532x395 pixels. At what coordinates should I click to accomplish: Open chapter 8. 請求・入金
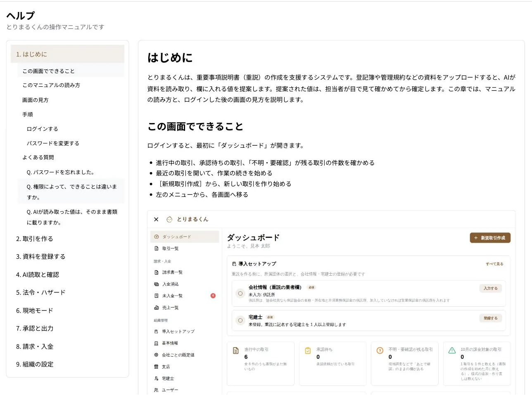pos(67,346)
